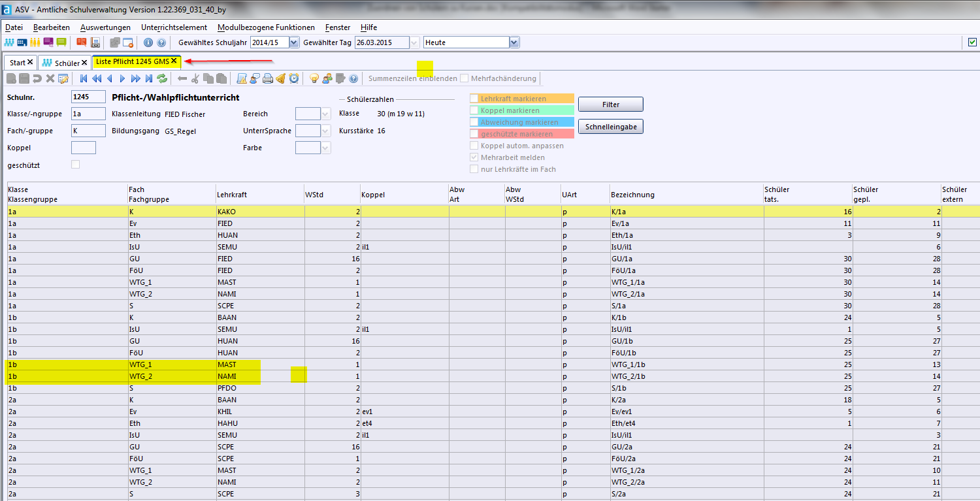Select the row with Bezeichnung Eth/et4
Screen dimensions: 980x501
click(x=493, y=423)
